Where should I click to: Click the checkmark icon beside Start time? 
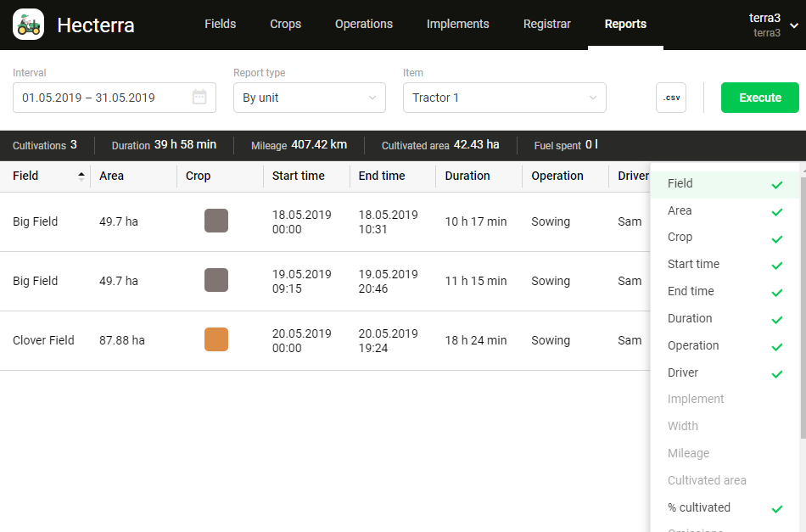click(x=776, y=266)
